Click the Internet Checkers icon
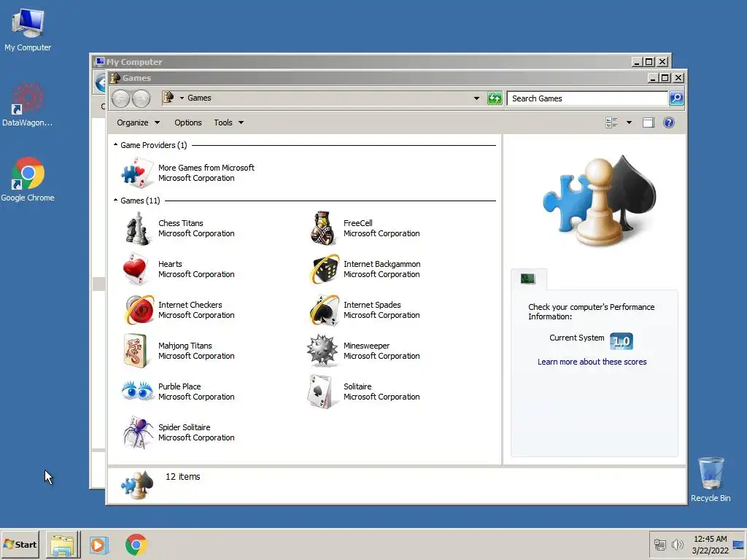747x560 pixels. tap(139, 310)
